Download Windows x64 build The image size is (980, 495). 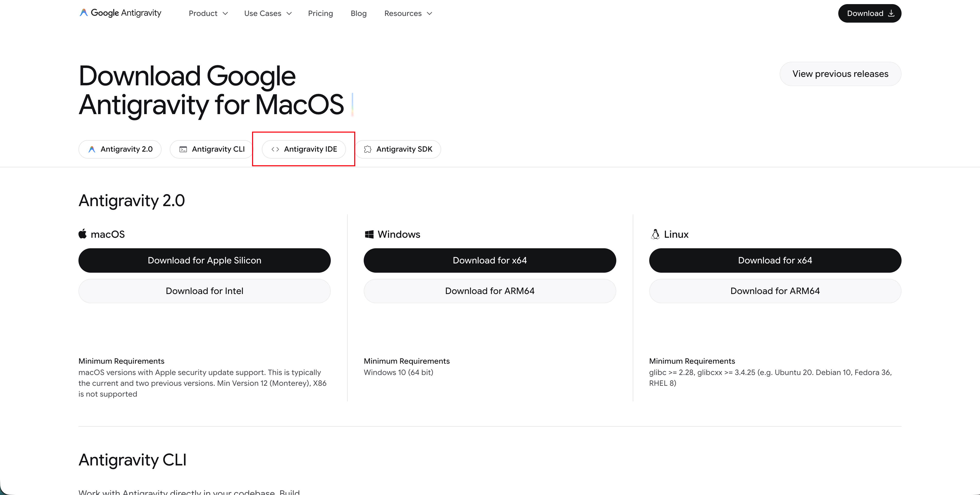pos(490,260)
